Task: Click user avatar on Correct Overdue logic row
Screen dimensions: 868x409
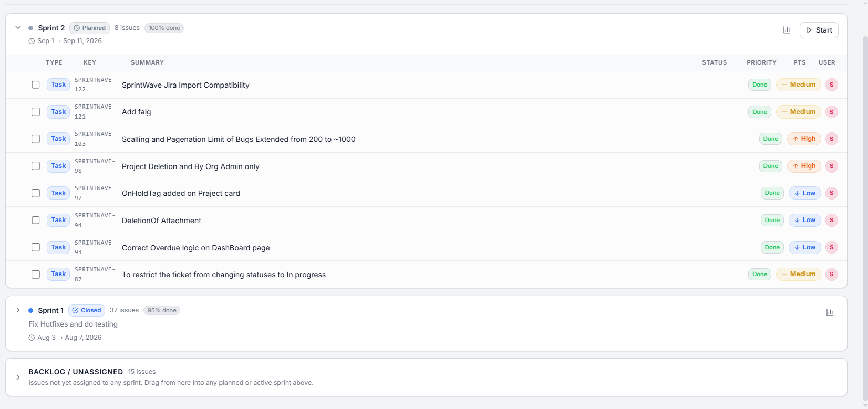Action: coord(831,247)
